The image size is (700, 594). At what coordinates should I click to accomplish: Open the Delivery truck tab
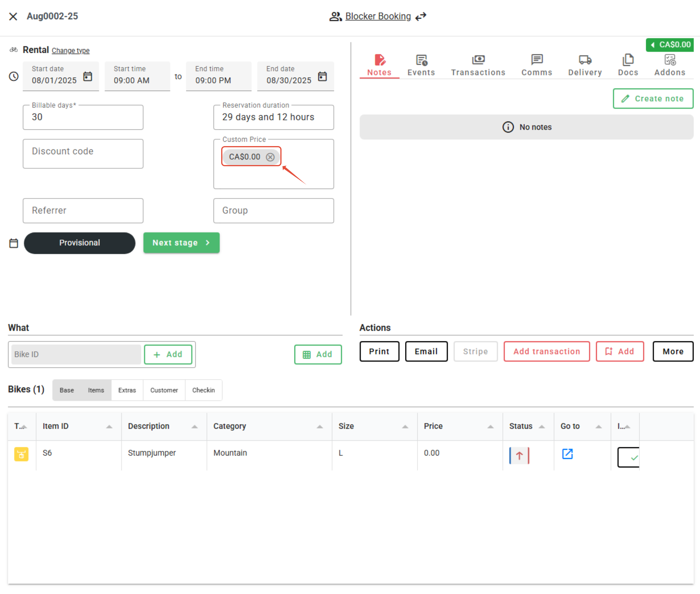[585, 65]
